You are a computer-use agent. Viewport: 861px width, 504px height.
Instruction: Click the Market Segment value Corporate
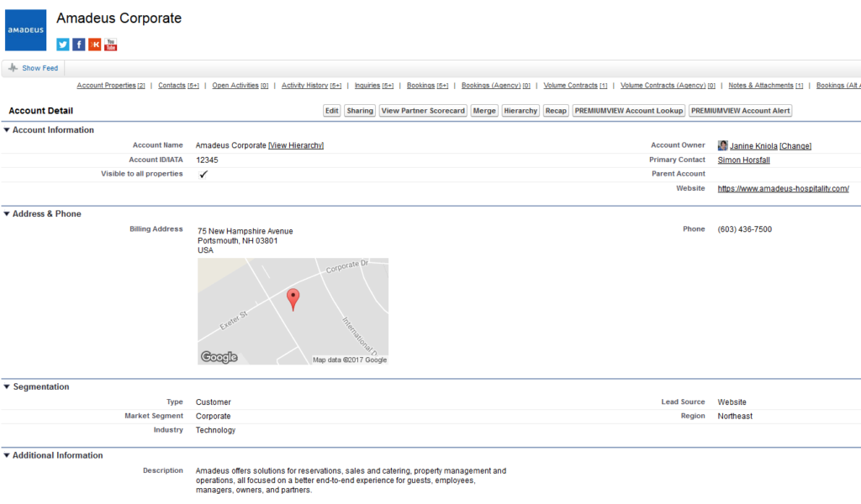pos(213,417)
